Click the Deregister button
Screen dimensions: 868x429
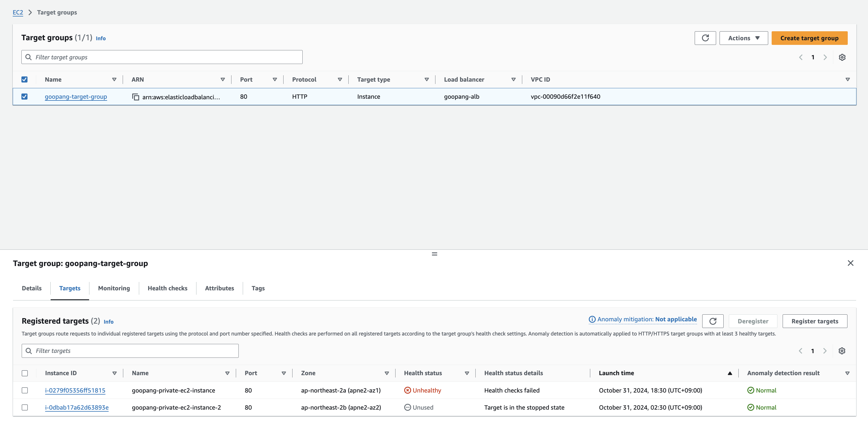click(x=753, y=321)
